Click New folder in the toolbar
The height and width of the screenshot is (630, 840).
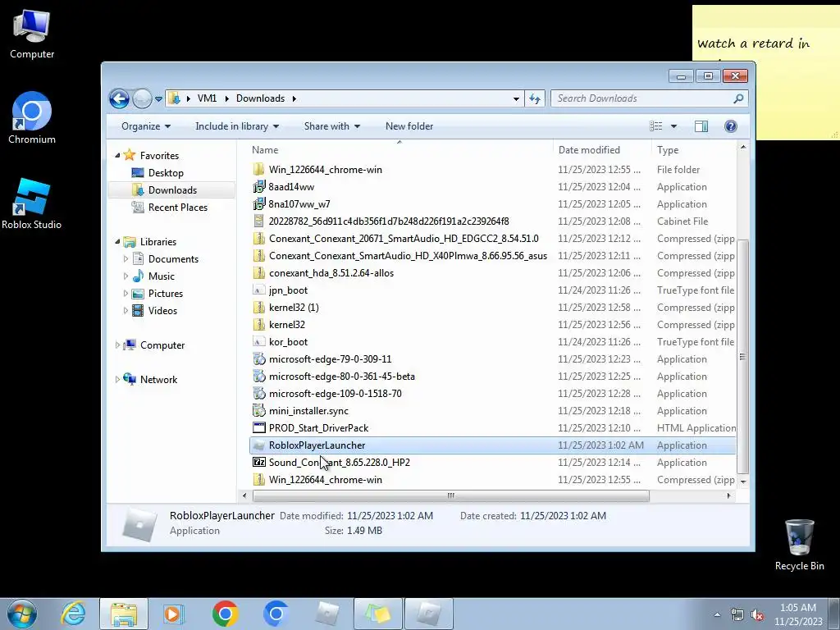click(x=409, y=126)
